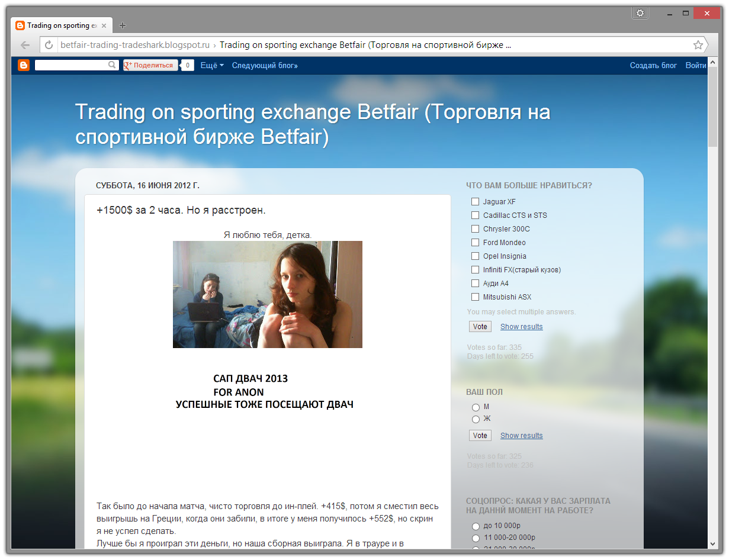Screen dimensions: 729x560
Task: Click Создать блог link
Action: coord(653,65)
